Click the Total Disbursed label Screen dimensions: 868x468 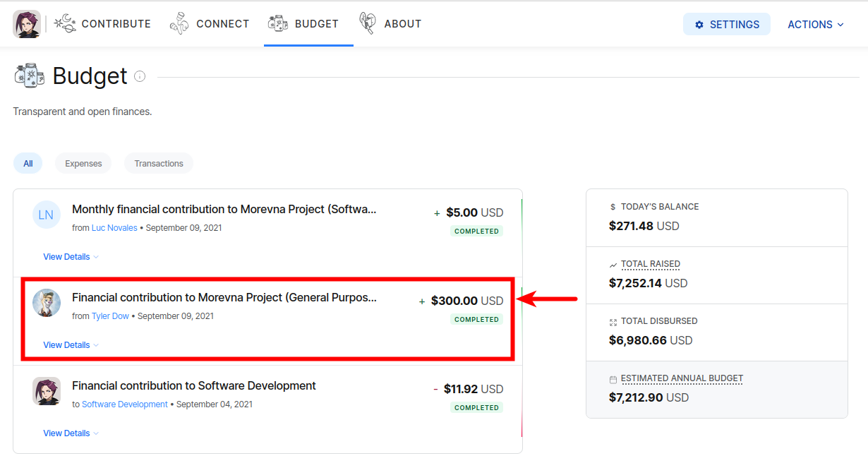(x=659, y=321)
